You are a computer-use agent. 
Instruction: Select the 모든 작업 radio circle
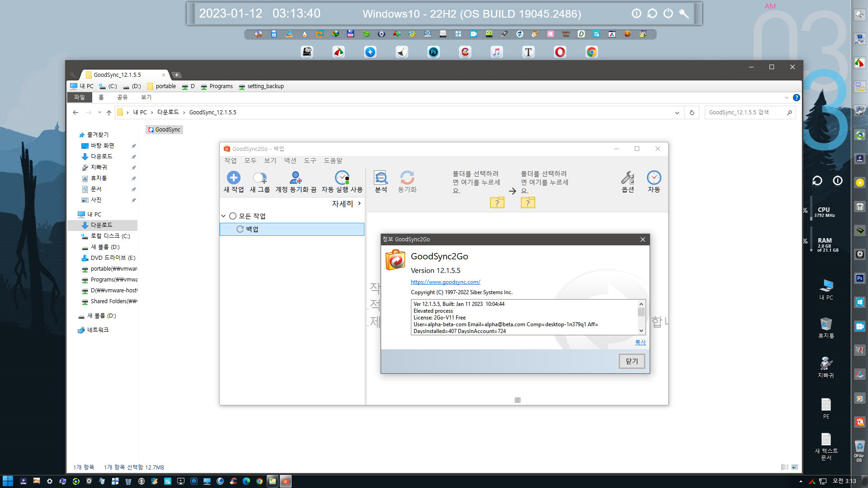pos(233,216)
